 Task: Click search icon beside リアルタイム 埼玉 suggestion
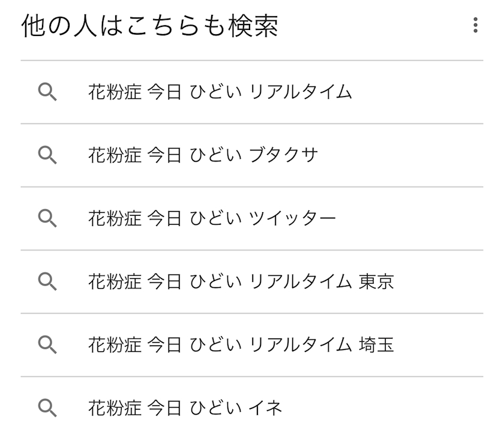pos(48,345)
